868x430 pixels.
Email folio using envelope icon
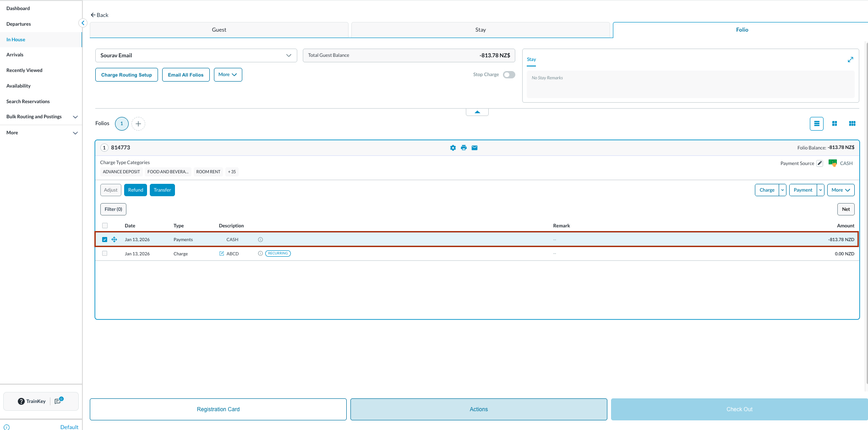click(475, 148)
